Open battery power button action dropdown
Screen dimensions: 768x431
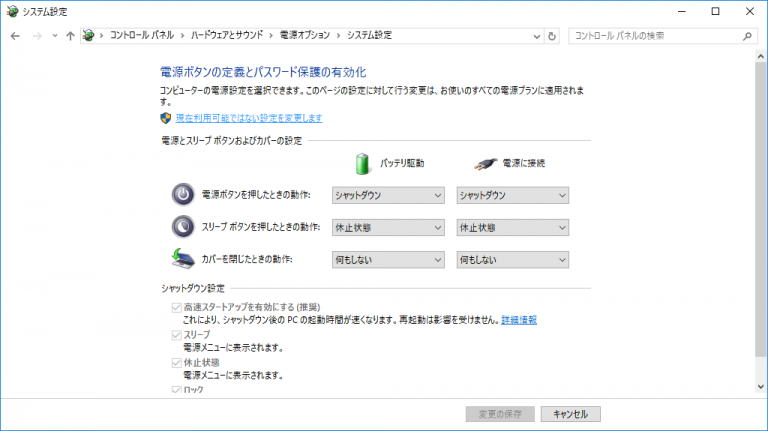(388, 194)
